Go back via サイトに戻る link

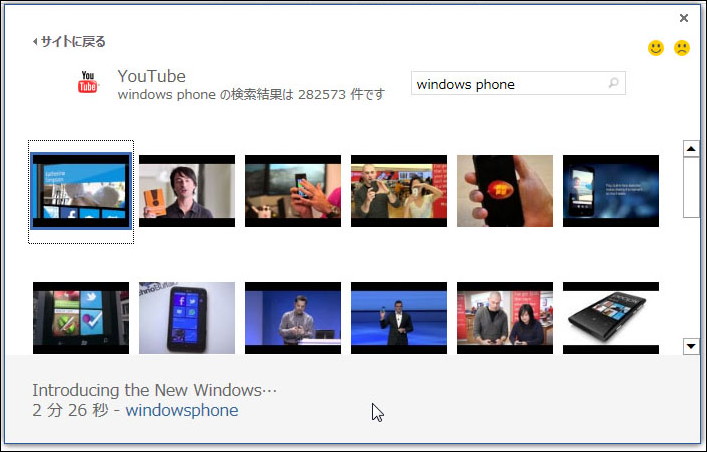(x=69, y=42)
